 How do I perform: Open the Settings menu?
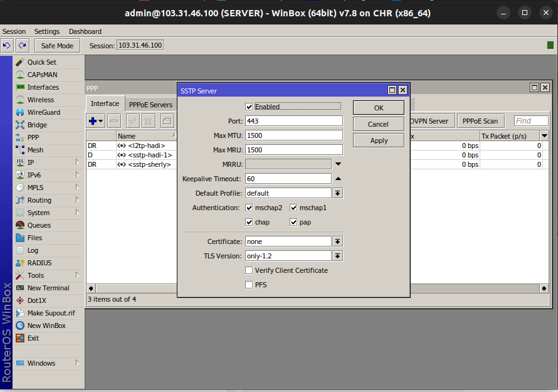[x=47, y=31]
